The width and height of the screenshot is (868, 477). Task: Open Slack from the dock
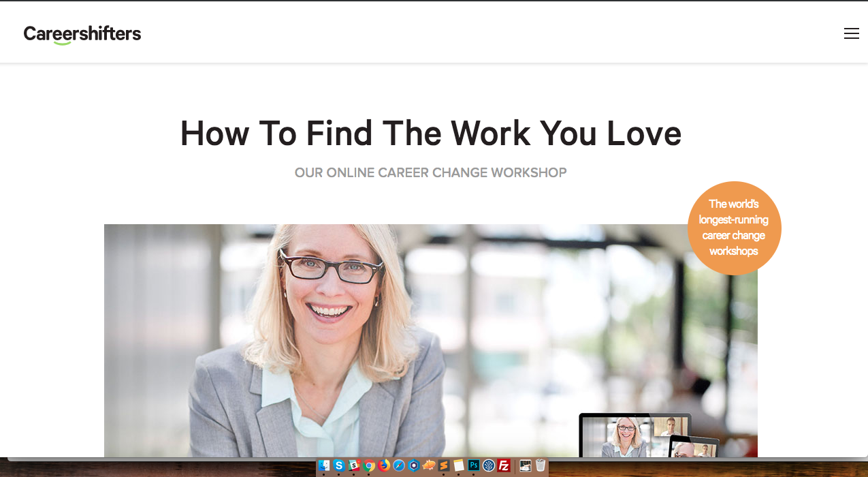(355, 467)
